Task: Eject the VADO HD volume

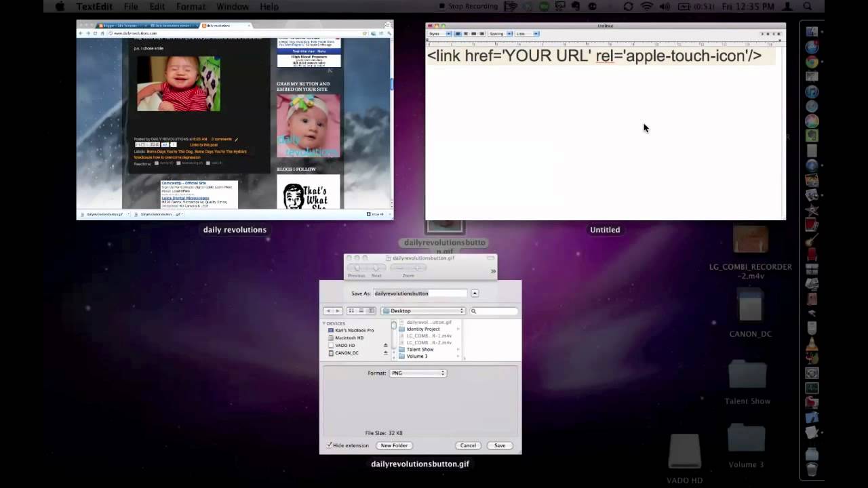Action: coord(386,345)
